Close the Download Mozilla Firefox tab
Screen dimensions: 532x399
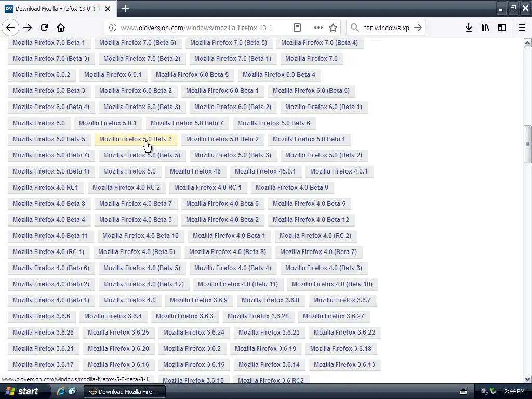(108, 9)
